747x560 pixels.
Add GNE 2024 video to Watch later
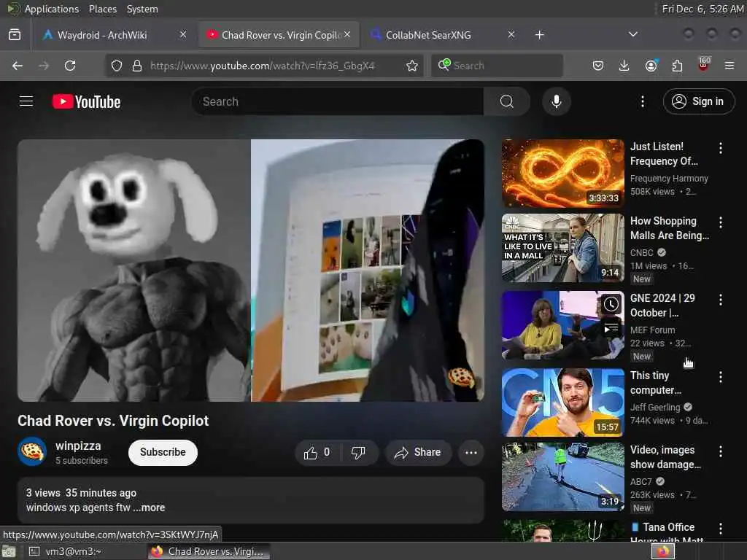[x=611, y=304]
